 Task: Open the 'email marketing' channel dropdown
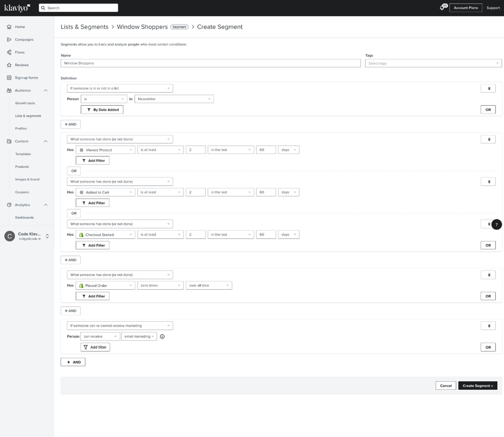tap(139, 336)
